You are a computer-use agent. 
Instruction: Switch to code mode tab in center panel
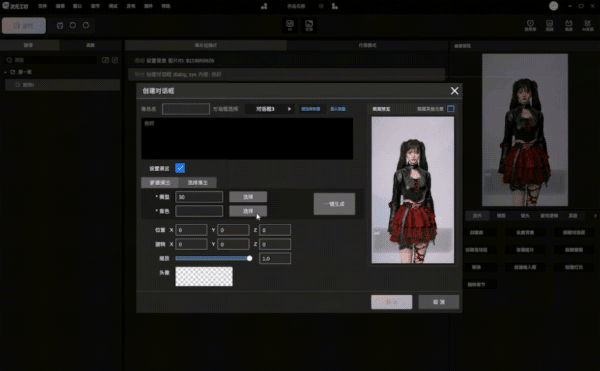point(367,45)
